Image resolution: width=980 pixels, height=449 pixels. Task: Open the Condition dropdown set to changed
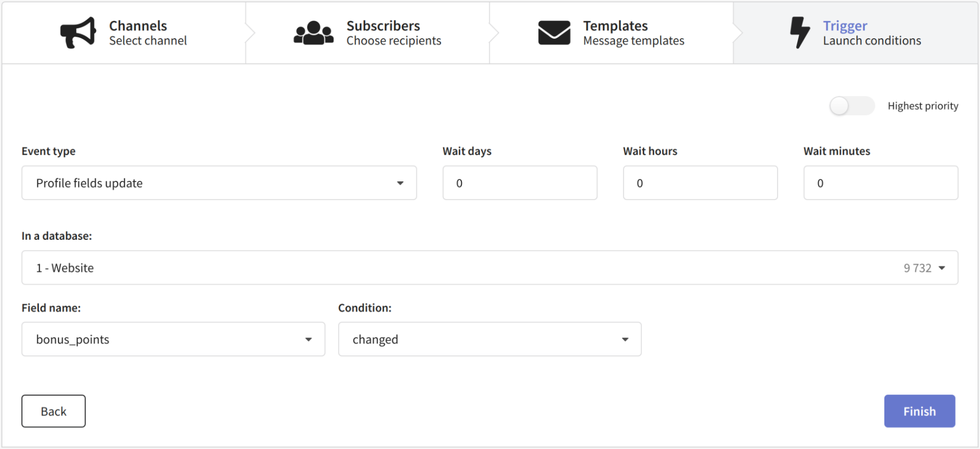(490, 339)
